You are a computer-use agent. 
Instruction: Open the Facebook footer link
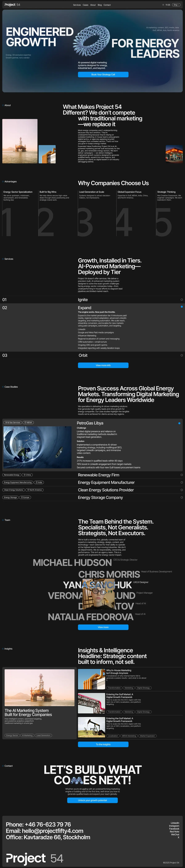tap(174, 829)
